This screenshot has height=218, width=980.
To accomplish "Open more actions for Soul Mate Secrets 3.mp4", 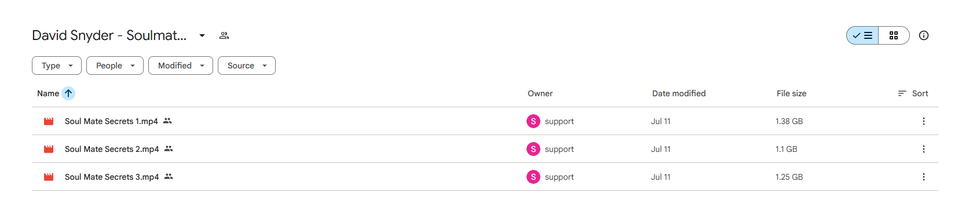I will click(x=924, y=177).
